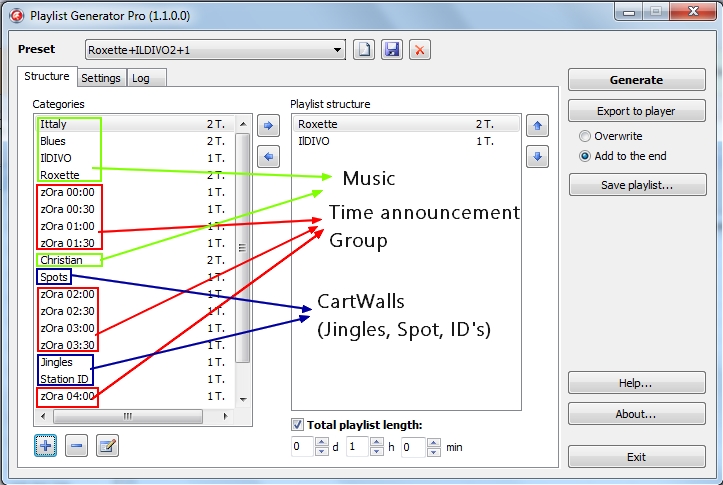This screenshot has height=485, width=723.
Task: Decrease the minutes value stepper
Action: 433,452
